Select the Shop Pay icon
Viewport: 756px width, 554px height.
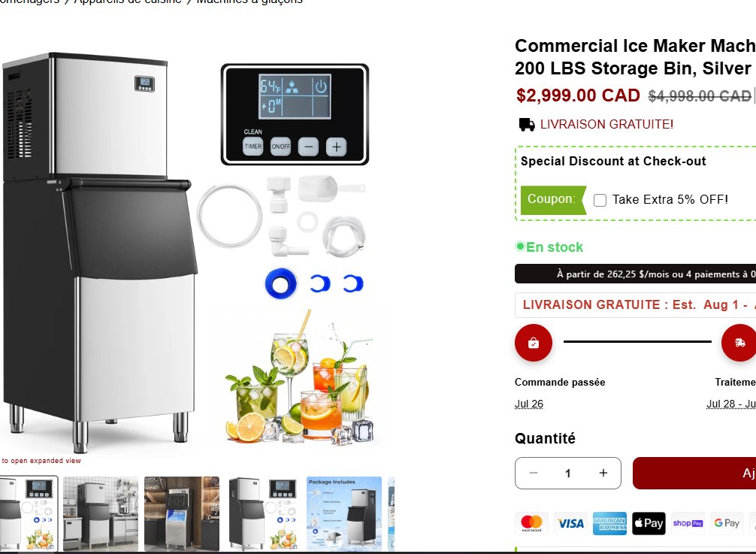pos(688,523)
